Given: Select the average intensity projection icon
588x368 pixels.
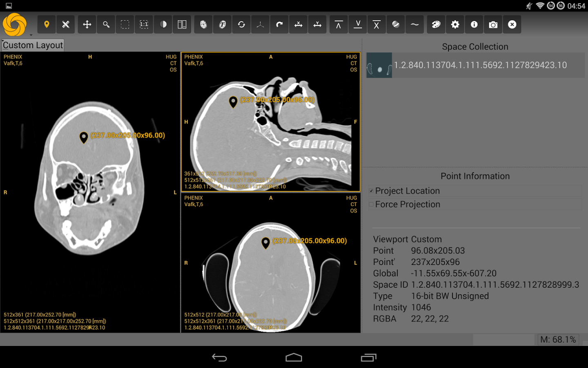Looking at the screenshot, I should [376, 25].
